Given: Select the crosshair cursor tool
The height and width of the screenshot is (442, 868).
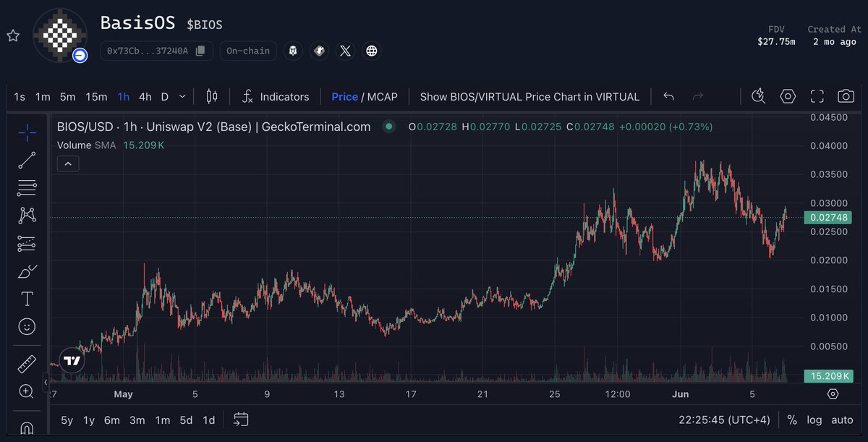Looking at the screenshot, I should pos(27,132).
